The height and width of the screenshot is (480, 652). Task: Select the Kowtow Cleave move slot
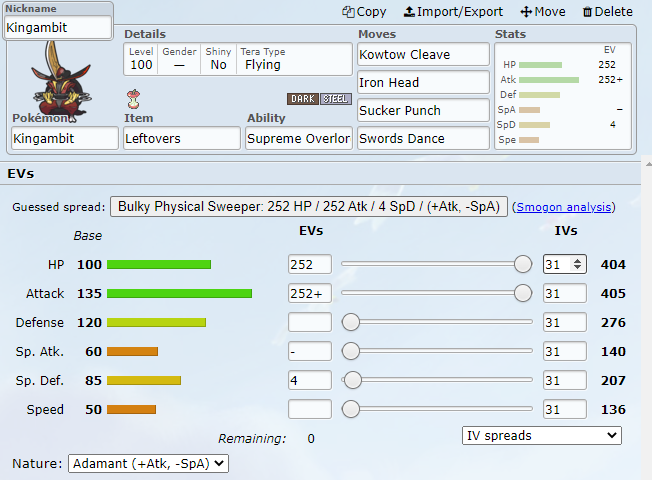click(423, 54)
